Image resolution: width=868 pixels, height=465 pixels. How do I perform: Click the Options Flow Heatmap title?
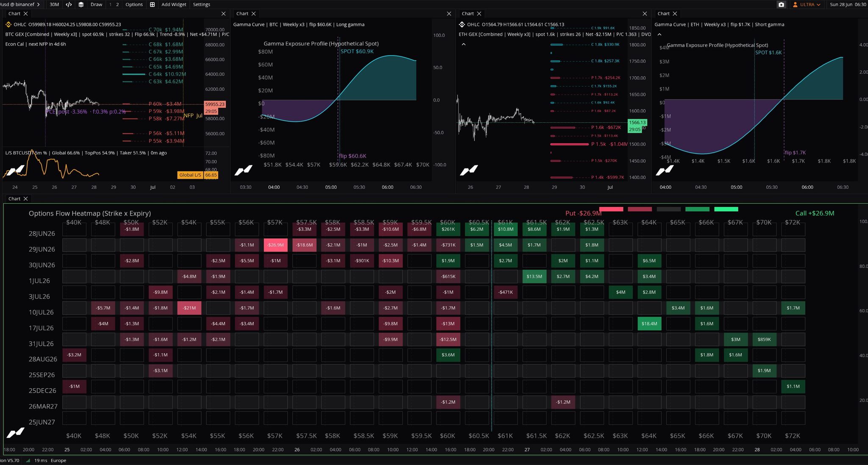tap(90, 213)
